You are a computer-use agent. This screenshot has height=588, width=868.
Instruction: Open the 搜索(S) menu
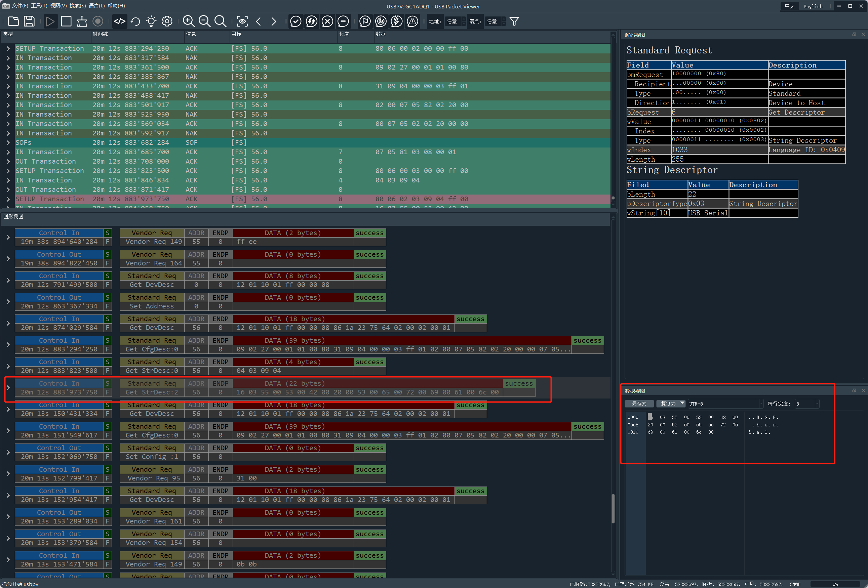pyautogui.click(x=78, y=6)
